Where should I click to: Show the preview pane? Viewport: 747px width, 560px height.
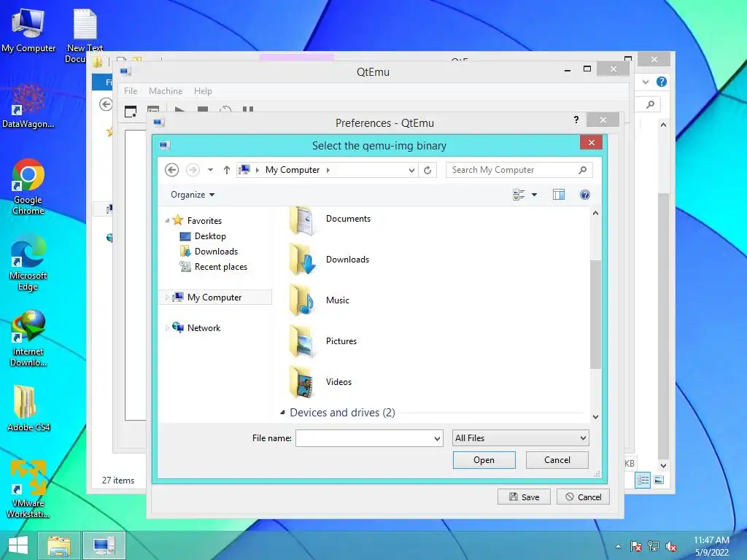click(558, 195)
